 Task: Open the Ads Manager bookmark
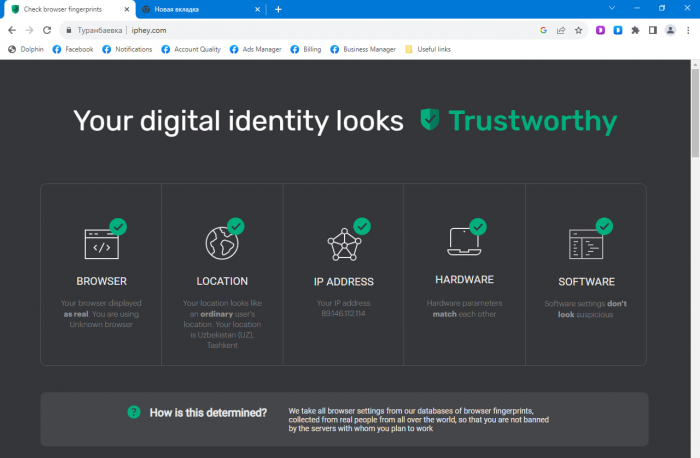255,49
